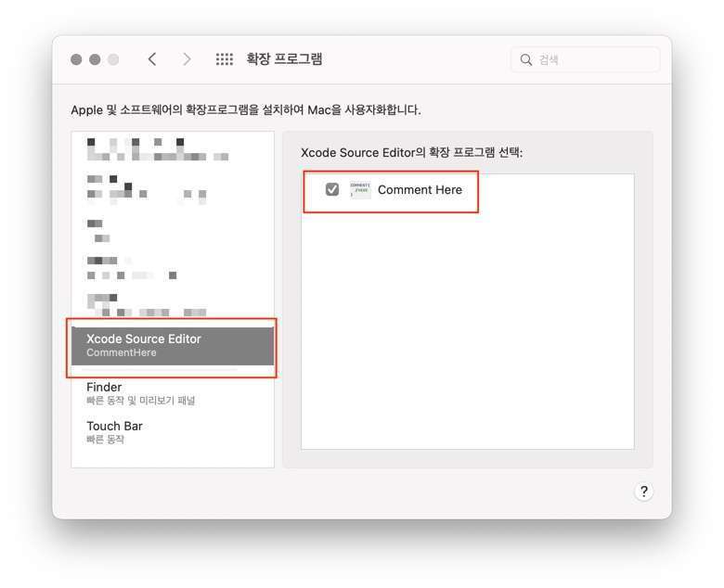
Task: Go back using the left chevron
Action: pyautogui.click(x=152, y=59)
